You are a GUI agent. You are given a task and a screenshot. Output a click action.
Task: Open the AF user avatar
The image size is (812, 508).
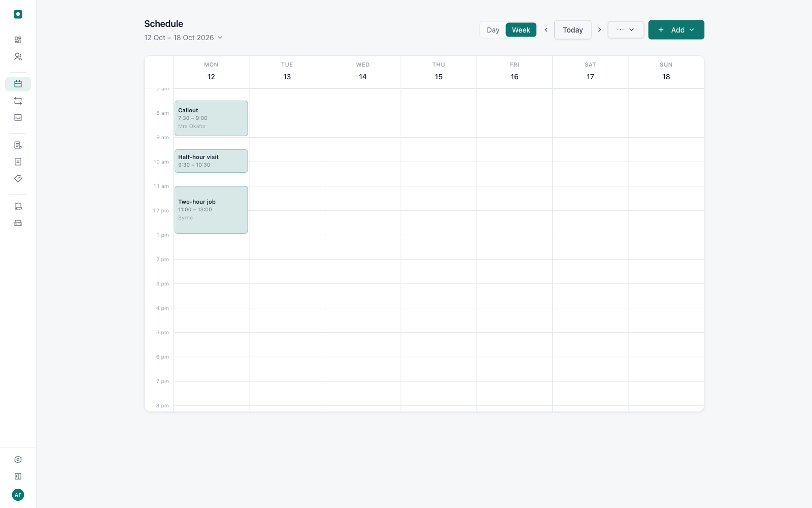[18, 495]
